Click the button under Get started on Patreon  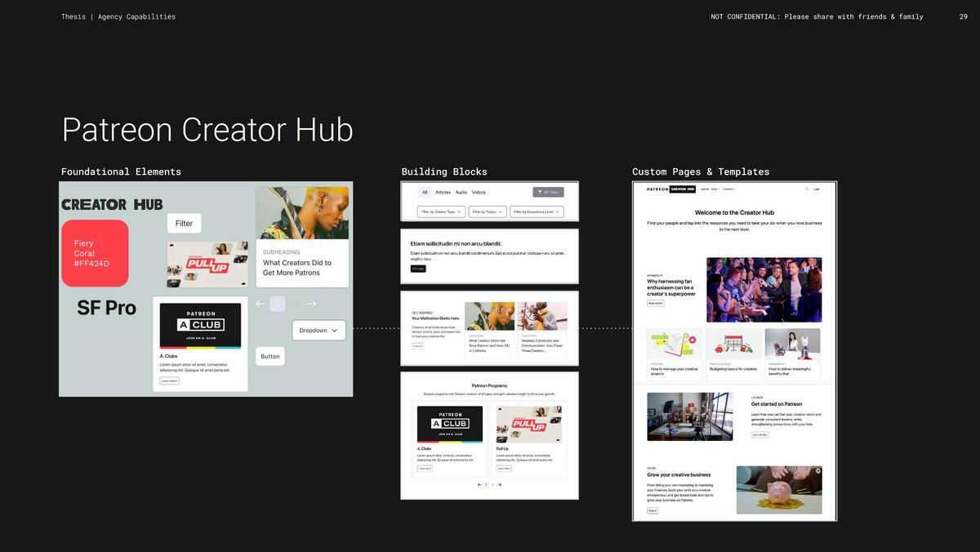coord(759,434)
